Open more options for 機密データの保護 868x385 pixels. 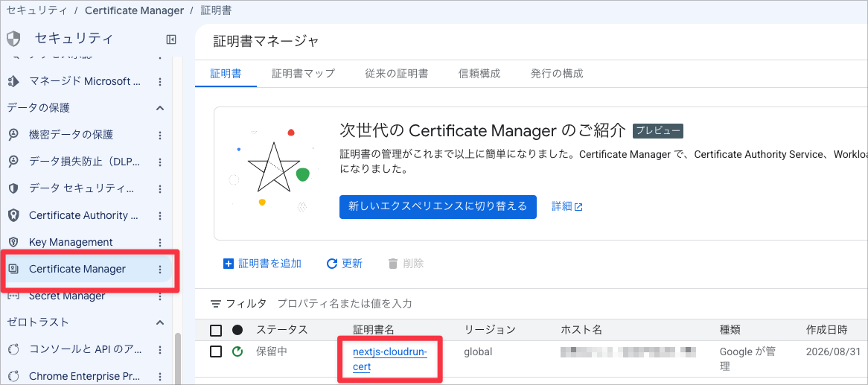(x=160, y=135)
